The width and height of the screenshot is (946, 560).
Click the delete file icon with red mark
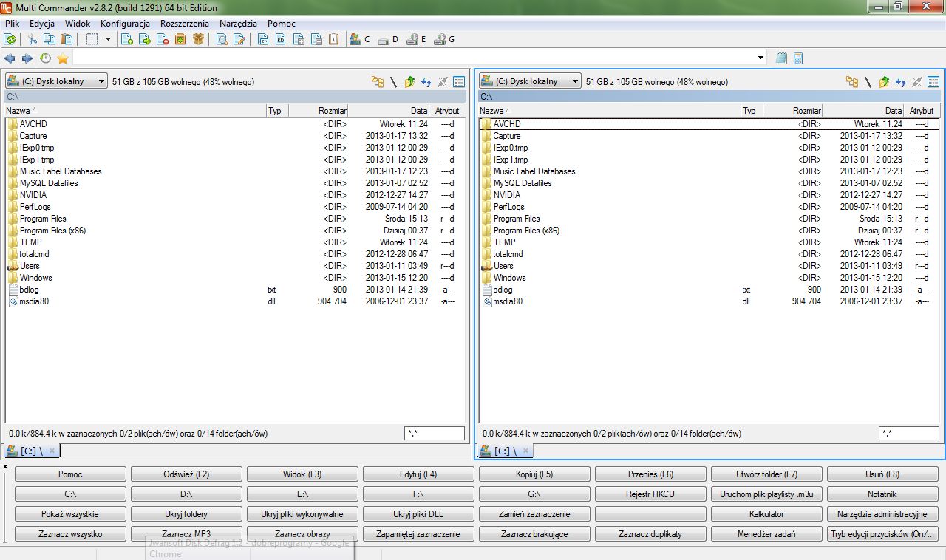(x=163, y=39)
